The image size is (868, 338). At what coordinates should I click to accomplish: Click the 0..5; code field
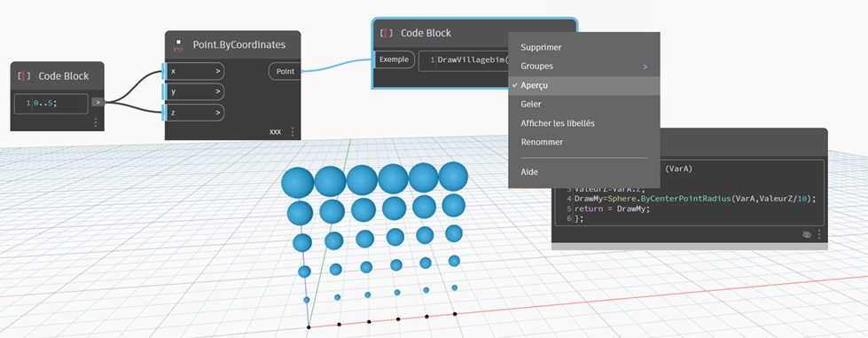(51, 104)
